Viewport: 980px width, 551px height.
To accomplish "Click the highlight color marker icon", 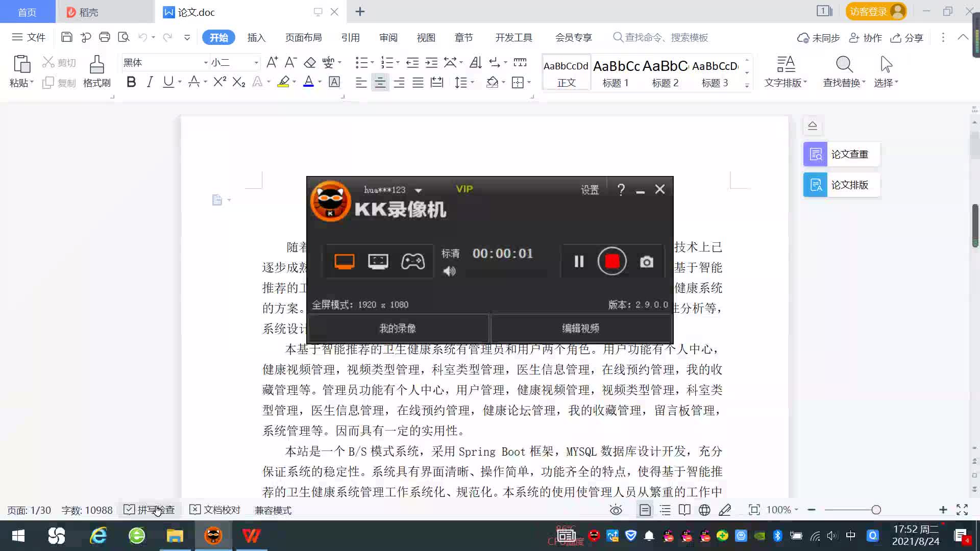I will [x=283, y=82].
